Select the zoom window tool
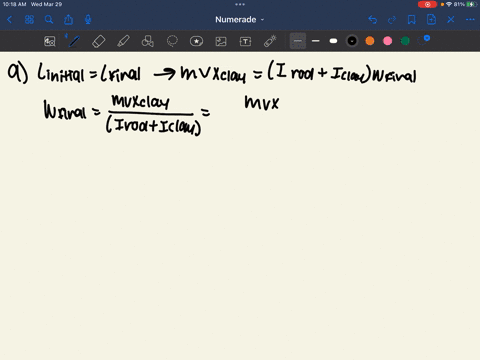 tap(50, 41)
